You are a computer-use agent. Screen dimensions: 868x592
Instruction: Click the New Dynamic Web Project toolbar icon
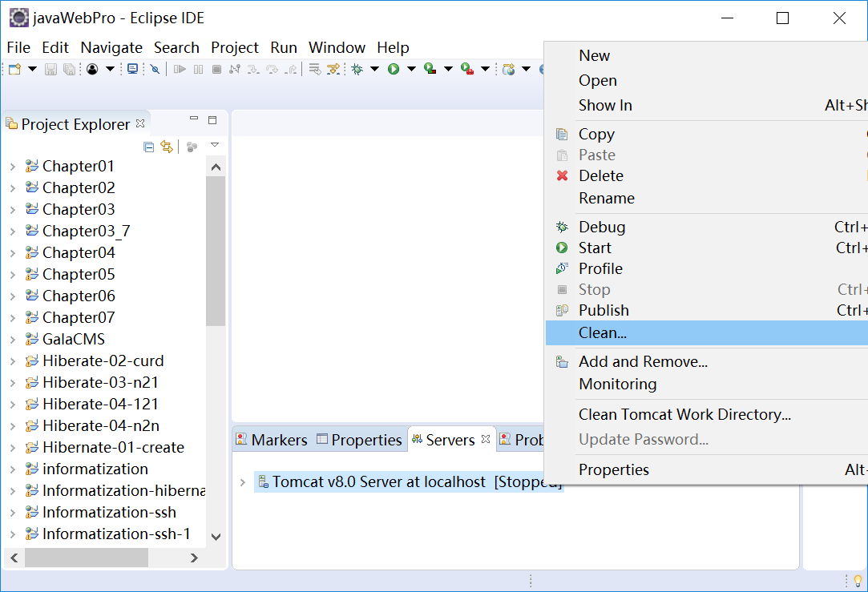pos(508,69)
